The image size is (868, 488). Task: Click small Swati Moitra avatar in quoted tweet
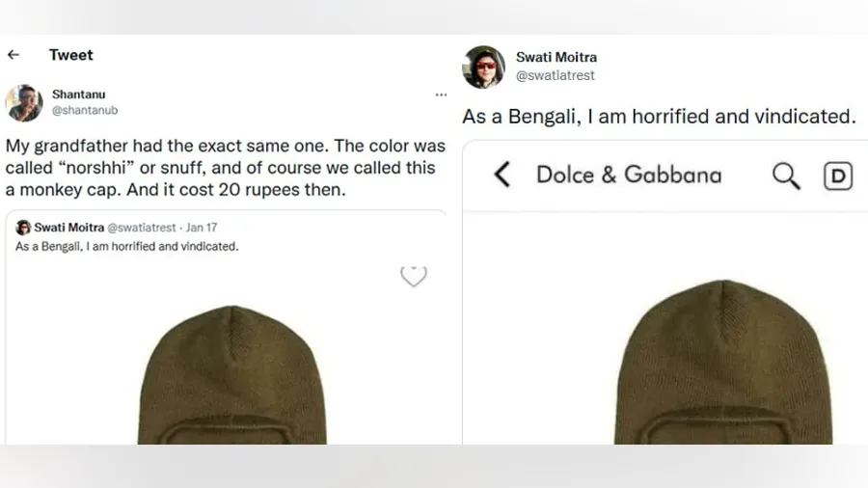(x=23, y=228)
